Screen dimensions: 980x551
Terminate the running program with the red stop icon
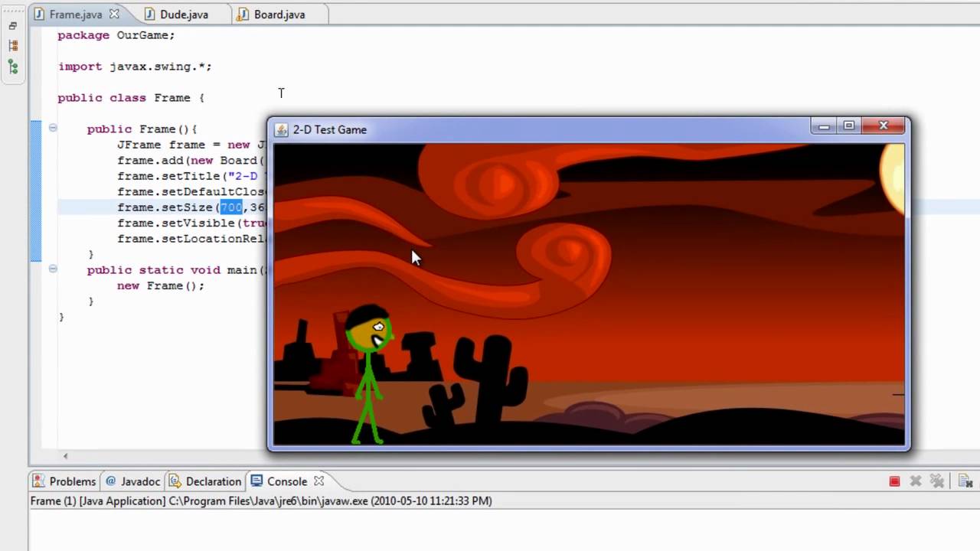pos(894,481)
